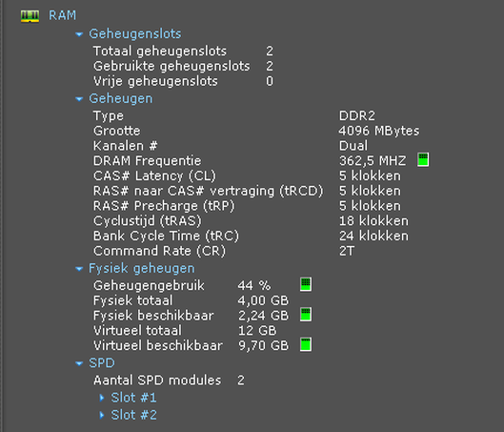Image resolution: width=504 pixels, height=432 pixels.
Task: Collapse the Fysiek geheugen section arrow
Action: click(x=79, y=269)
